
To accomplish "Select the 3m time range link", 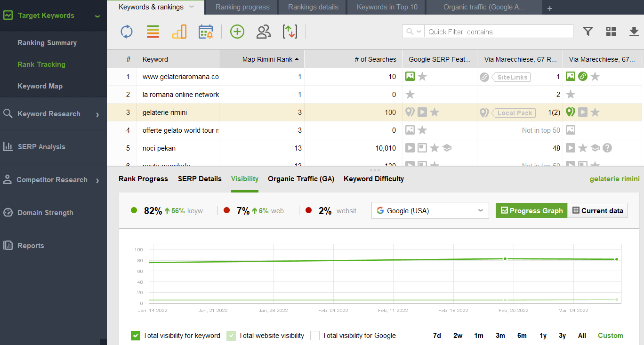I will point(500,336).
